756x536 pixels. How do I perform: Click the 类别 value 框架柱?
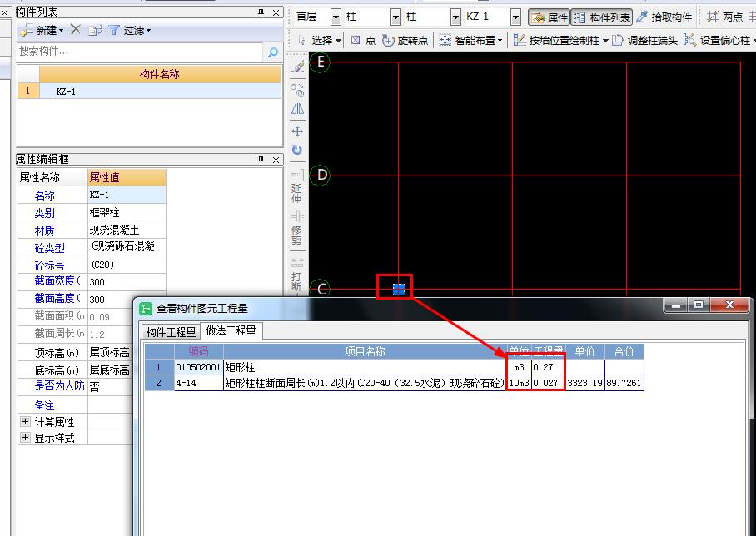127,212
